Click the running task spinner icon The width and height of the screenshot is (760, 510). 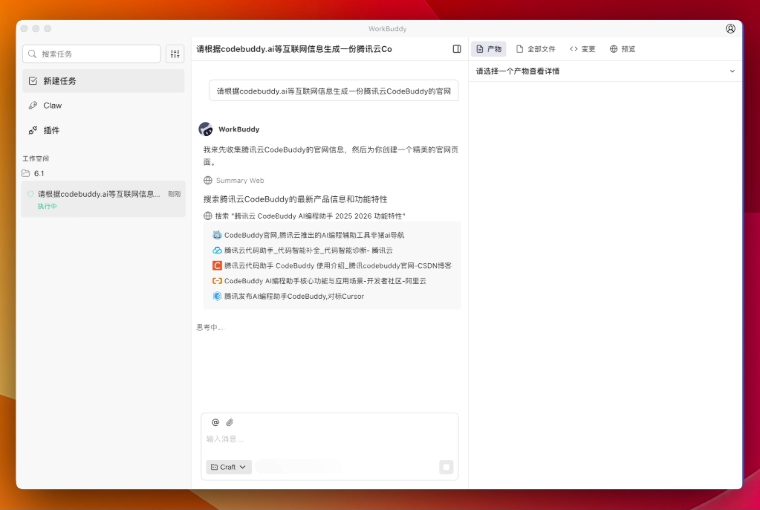pyautogui.click(x=31, y=194)
